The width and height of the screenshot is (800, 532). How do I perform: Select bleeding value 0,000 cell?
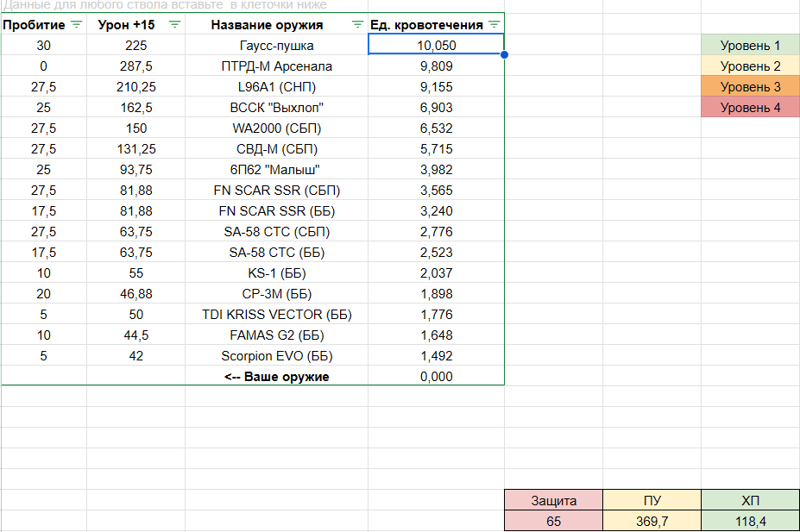point(436,377)
